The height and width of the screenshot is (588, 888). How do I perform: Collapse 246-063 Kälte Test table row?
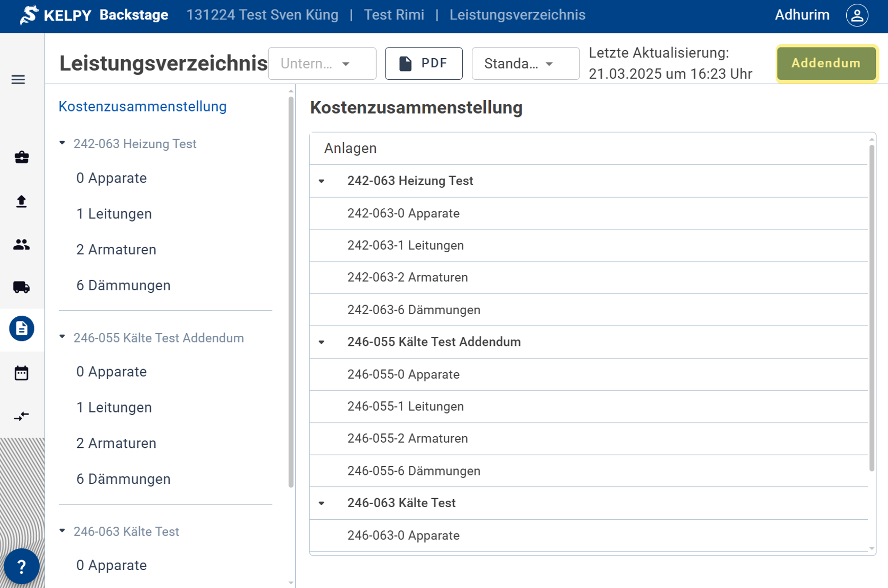[322, 503]
